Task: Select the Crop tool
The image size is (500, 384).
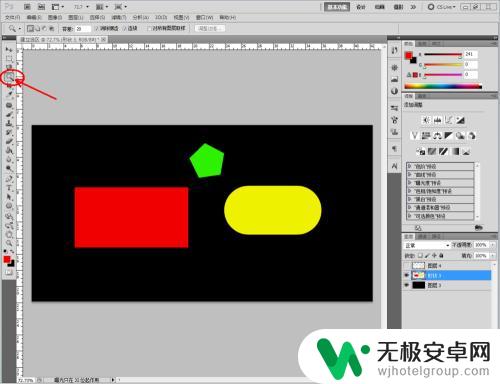Action: (x=9, y=86)
